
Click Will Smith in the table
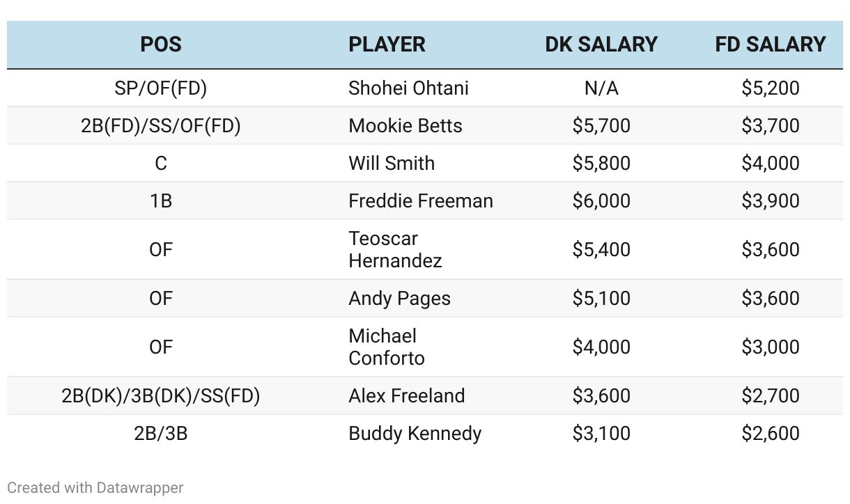pyautogui.click(x=392, y=164)
